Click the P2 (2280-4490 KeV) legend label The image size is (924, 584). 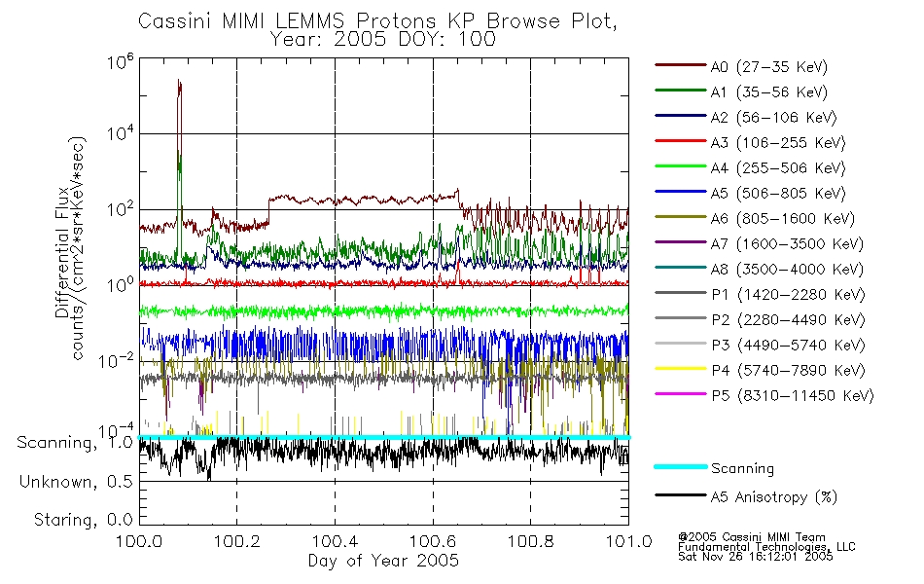click(788, 319)
